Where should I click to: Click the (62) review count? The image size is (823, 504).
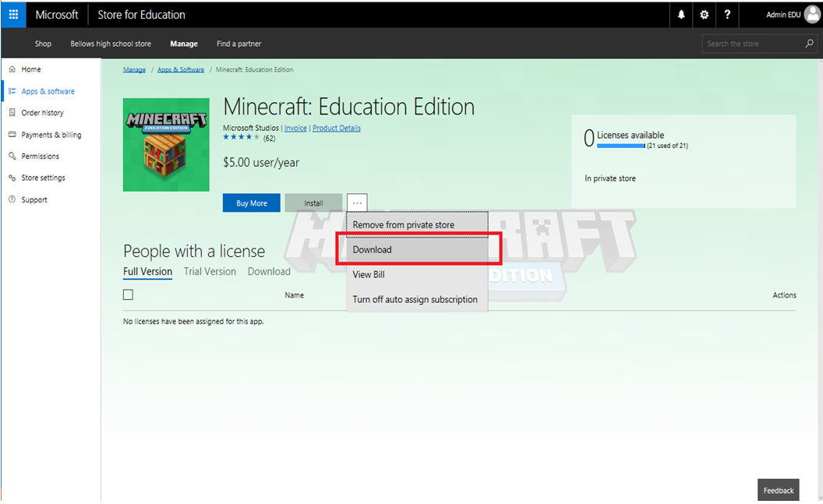[269, 139]
